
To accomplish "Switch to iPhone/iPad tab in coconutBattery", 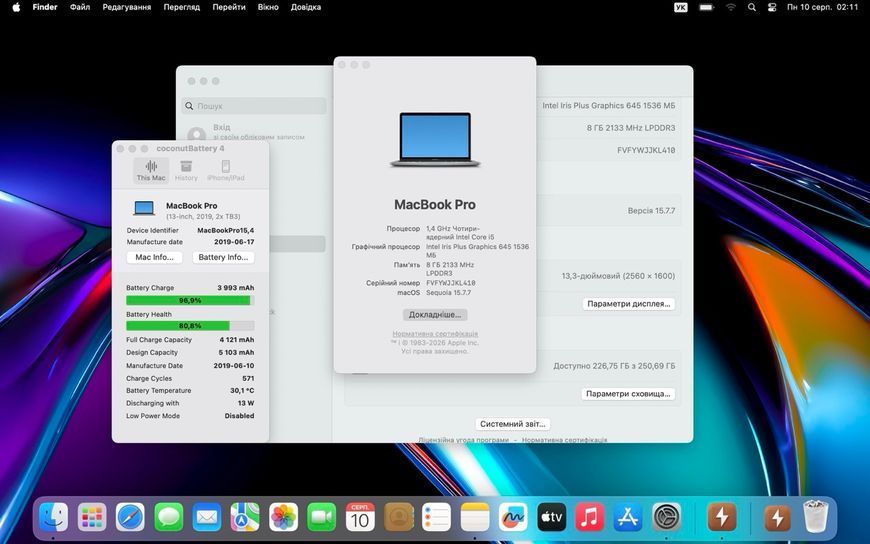I will 226,171.
